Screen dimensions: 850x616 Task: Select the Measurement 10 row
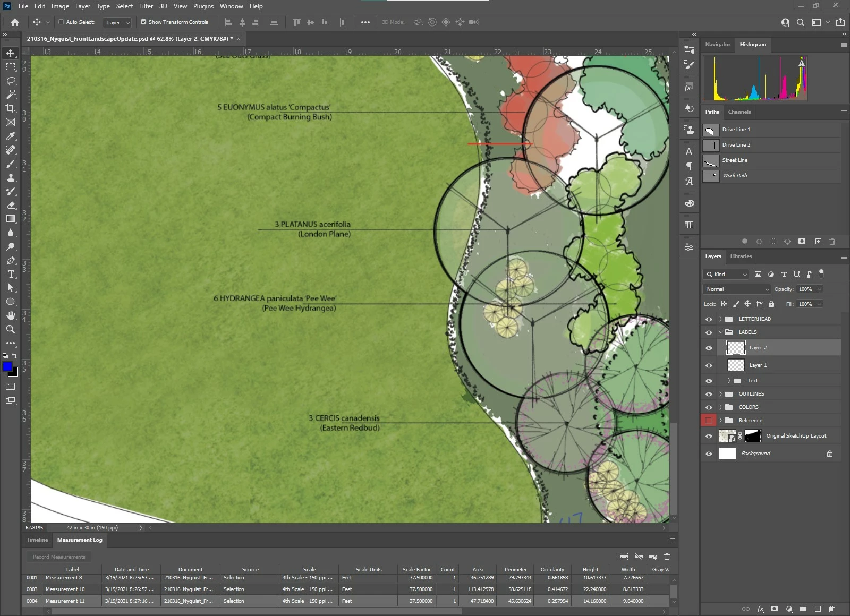coord(345,589)
